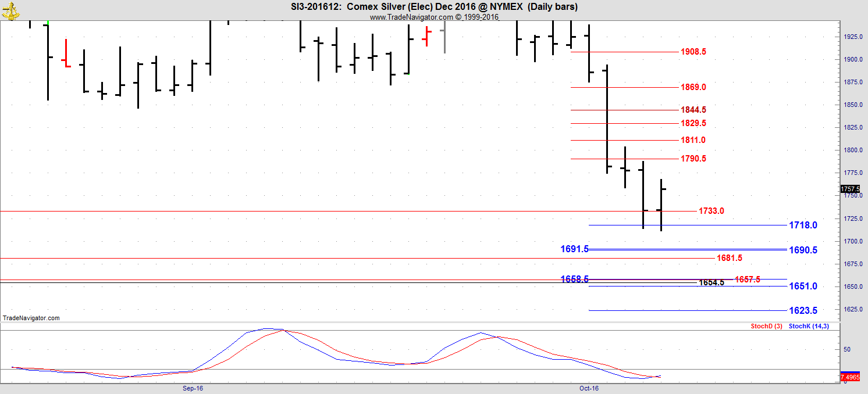Click the black 1757.5 current price tag

(850, 189)
